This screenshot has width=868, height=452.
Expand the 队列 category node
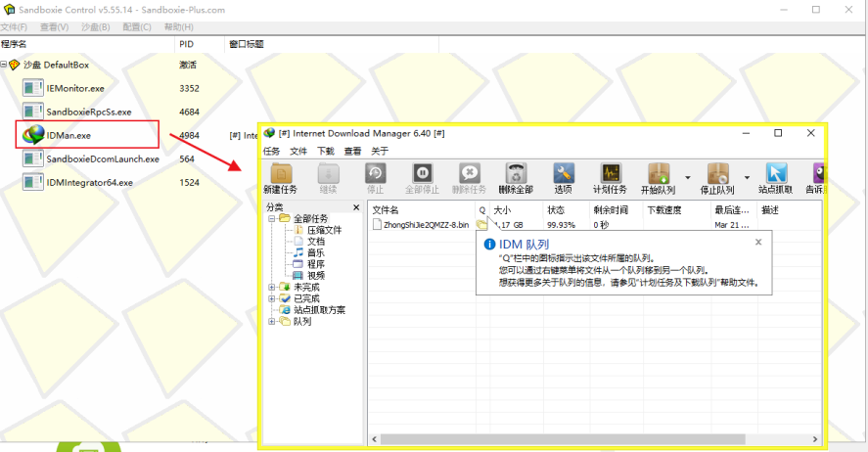pos(271,321)
